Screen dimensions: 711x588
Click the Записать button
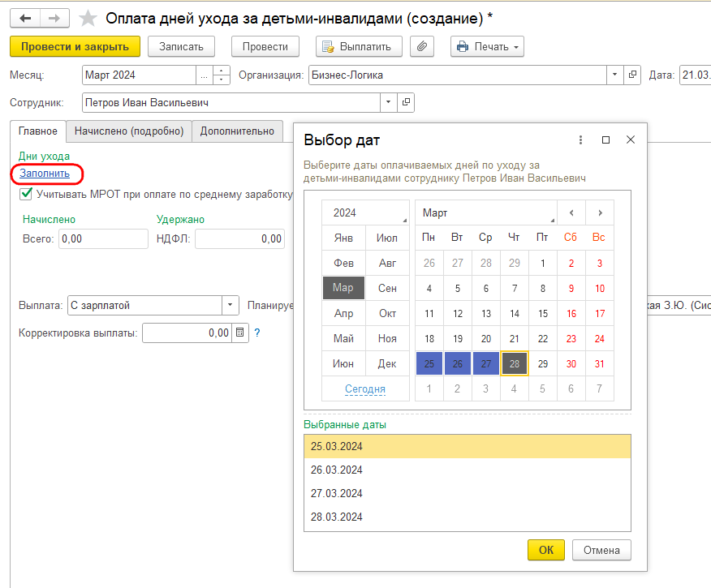(x=181, y=46)
